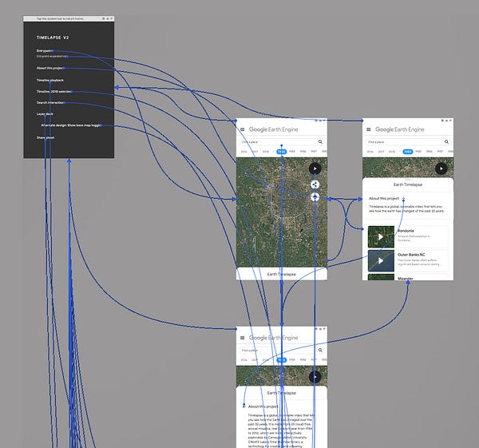Click Google Earth Engine title on right screen

coord(400,129)
